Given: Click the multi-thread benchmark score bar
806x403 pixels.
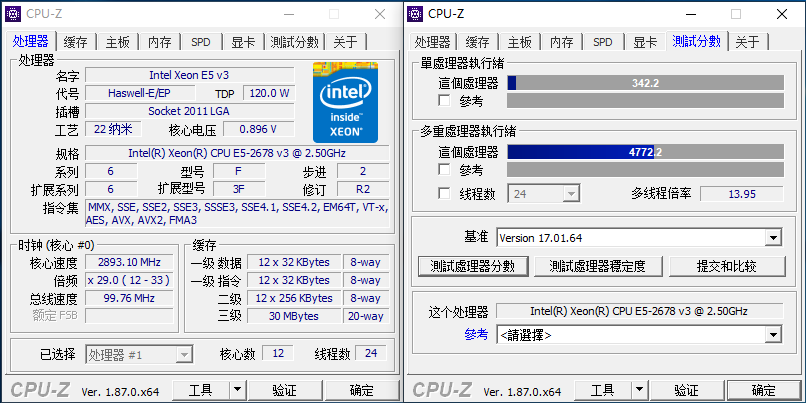Looking at the screenshot, I should click(644, 152).
